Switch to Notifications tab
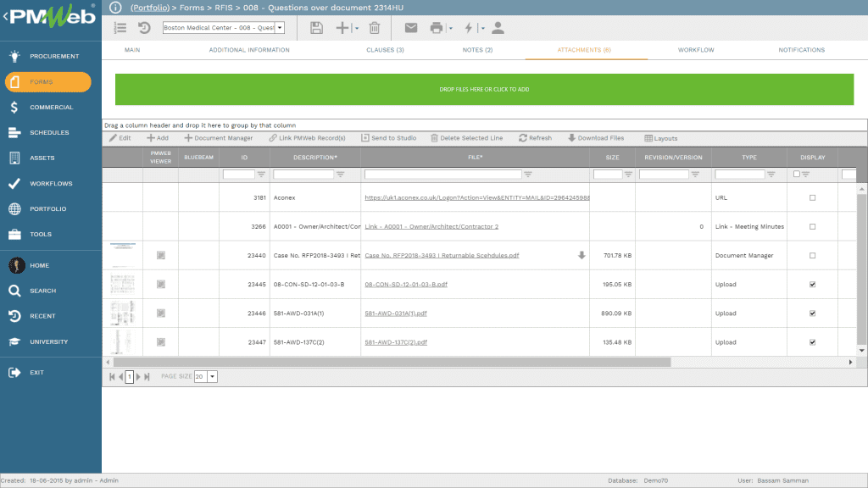Viewport: 868px width, 488px height. (x=802, y=50)
